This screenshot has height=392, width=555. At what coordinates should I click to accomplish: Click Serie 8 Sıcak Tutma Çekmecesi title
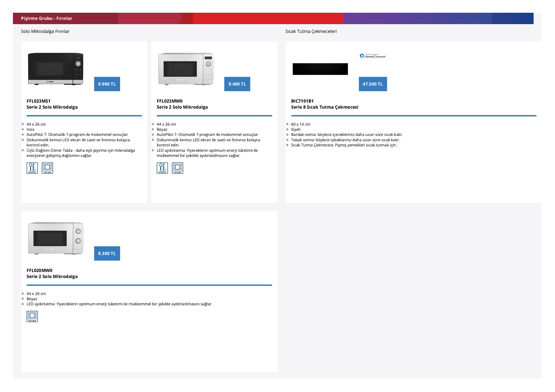point(325,107)
